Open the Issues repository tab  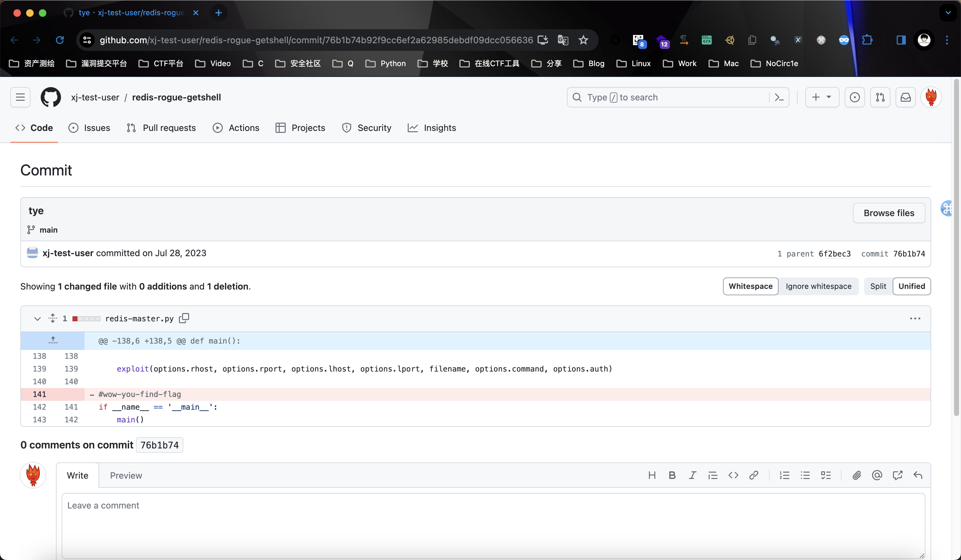(89, 128)
